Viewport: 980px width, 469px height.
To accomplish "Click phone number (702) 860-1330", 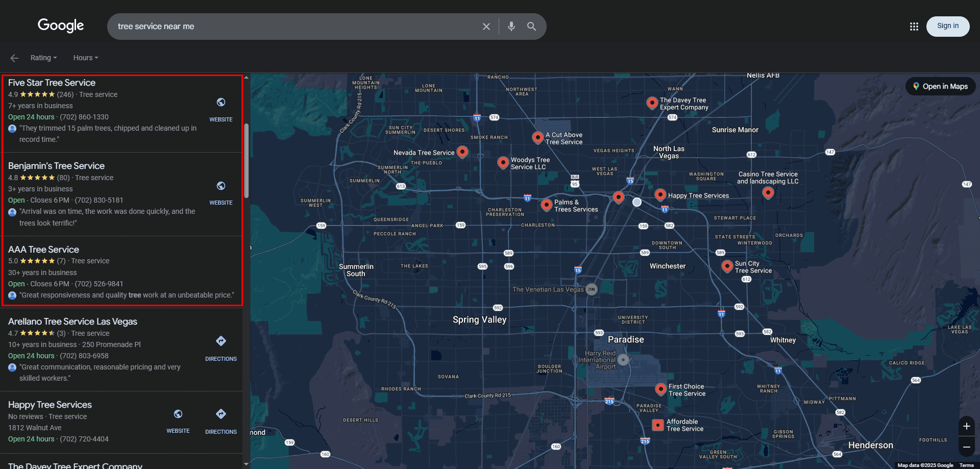I will pyautogui.click(x=84, y=117).
